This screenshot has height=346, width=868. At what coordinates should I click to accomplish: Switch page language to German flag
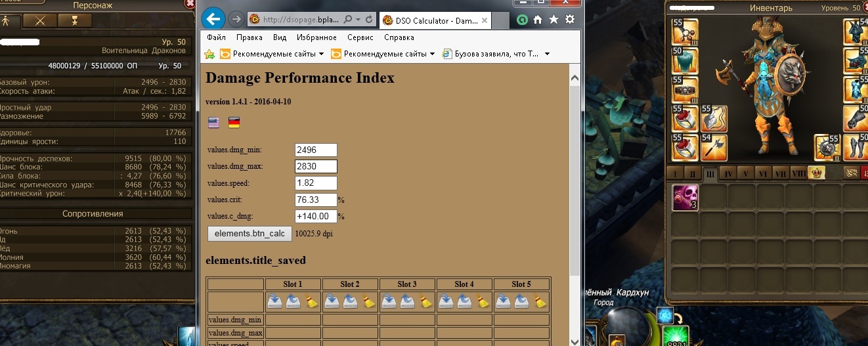[234, 122]
